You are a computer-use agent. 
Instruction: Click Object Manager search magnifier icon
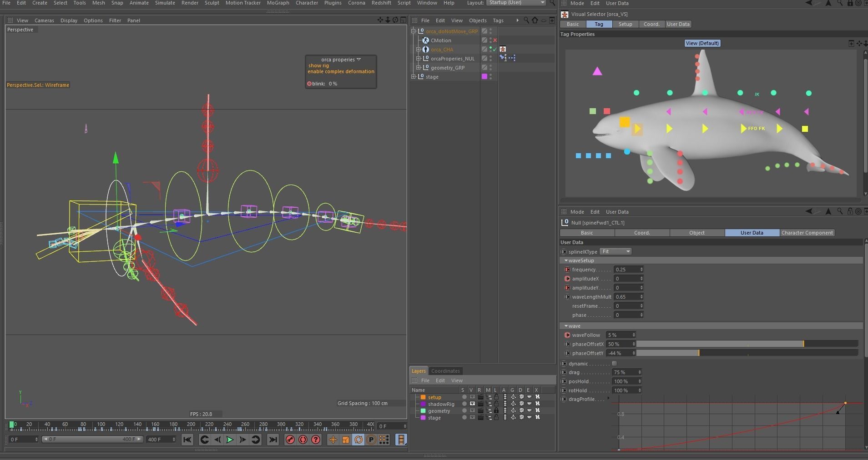click(x=526, y=20)
